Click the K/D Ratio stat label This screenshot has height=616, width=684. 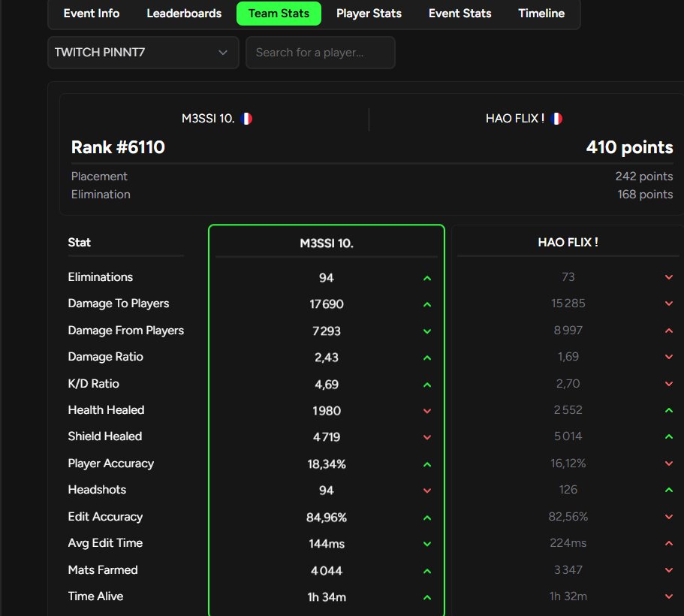tap(93, 384)
